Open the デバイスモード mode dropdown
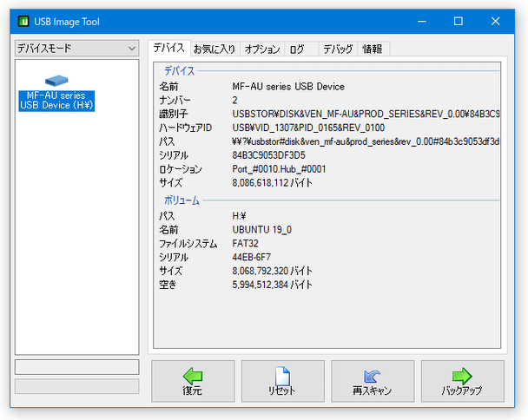 pos(76,49)
